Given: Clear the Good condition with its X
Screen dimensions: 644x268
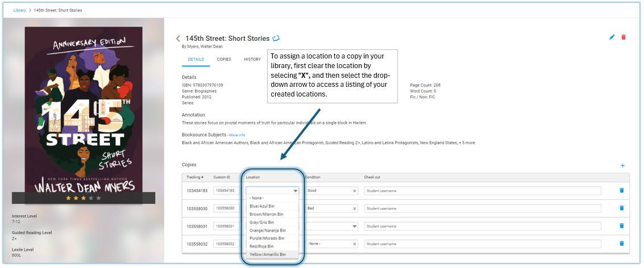Looking at the screenshot, I should click(355, 191).
